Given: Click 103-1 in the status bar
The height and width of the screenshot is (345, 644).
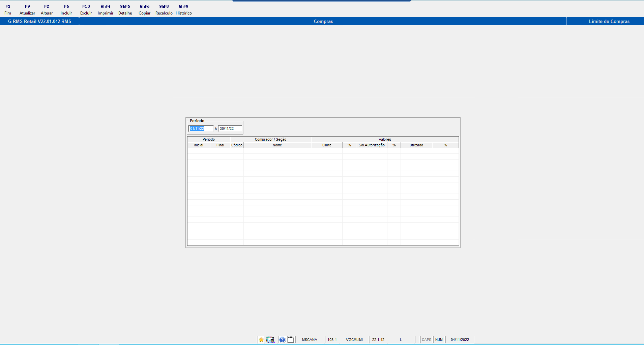Looking at the screenshot, I should click(x=332, y=340).
